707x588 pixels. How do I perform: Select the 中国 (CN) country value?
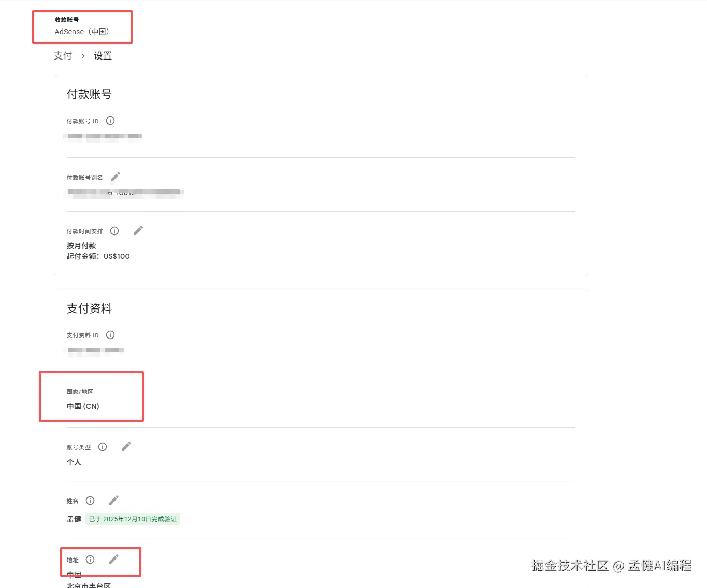83,406
